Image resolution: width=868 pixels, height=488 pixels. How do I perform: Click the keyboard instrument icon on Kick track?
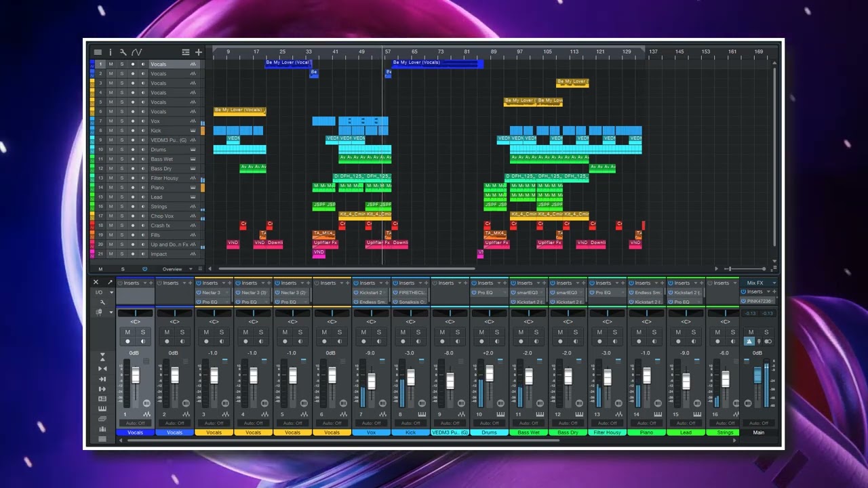(193, 131)
